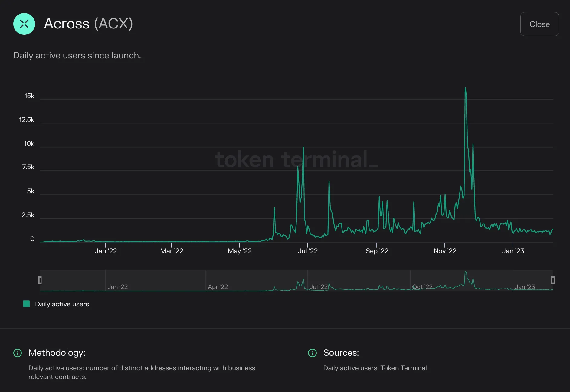Click 'Daily active users: Token Terminal' source text
The height and width of the screenshot is (392, 570).
point(375,368)
